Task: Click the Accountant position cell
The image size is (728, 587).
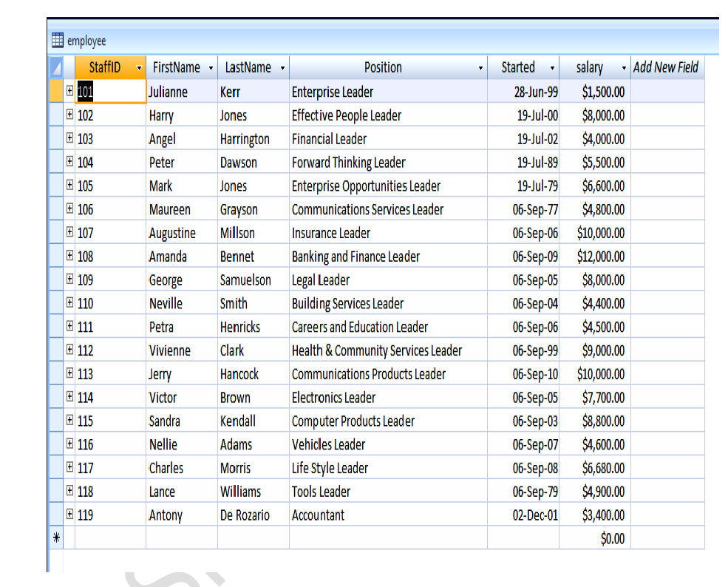Action: pyautogui.click(x=318, y=515)
